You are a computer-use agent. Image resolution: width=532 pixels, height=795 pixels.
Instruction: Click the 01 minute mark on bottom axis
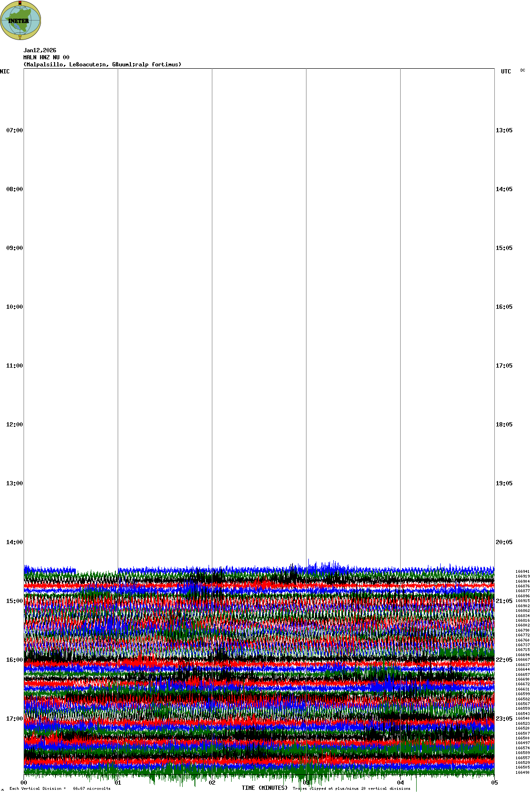[118, 783]
